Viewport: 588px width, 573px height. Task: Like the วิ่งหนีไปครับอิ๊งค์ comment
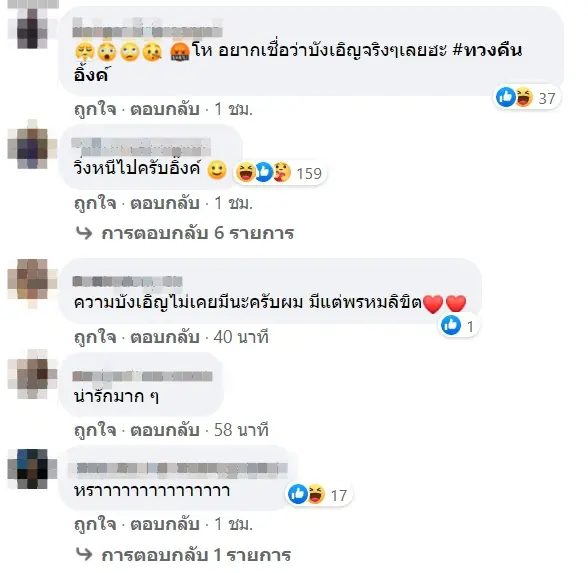coord(95,204)
